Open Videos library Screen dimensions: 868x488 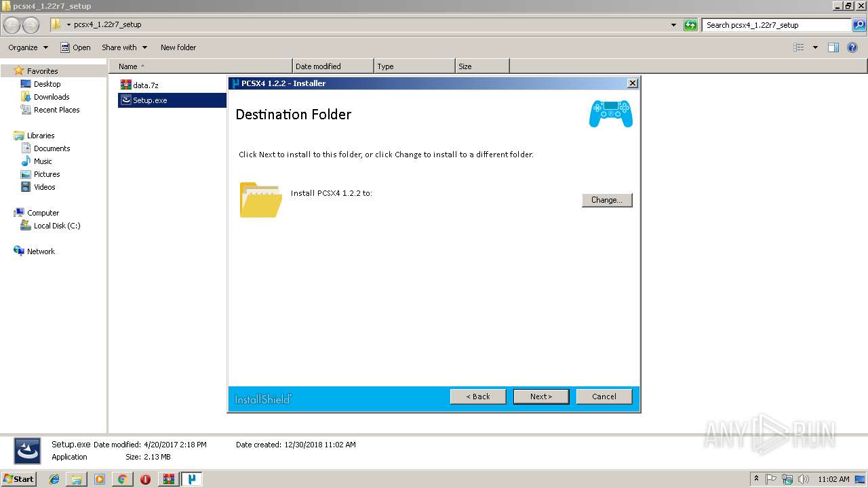tap(45, 187)
